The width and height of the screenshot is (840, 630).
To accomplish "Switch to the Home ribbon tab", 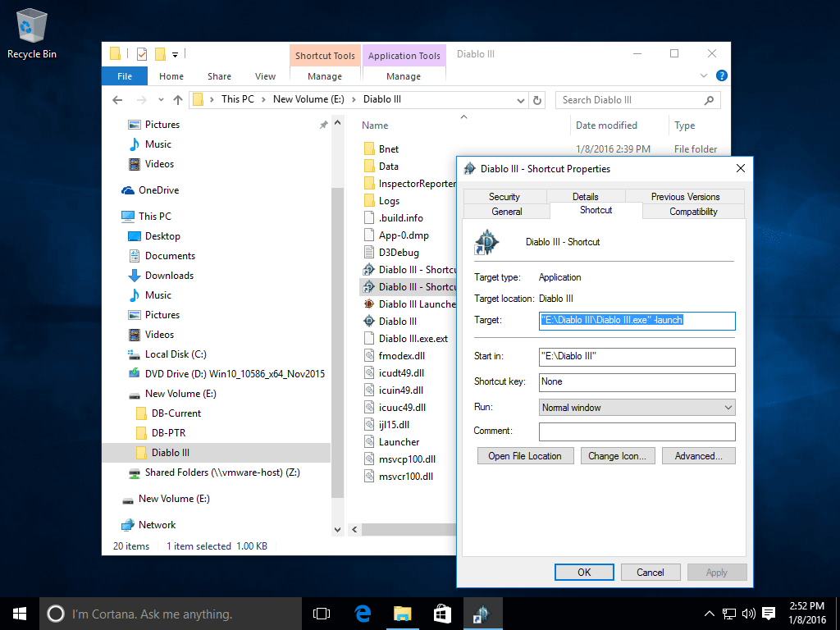I will 171,76.
